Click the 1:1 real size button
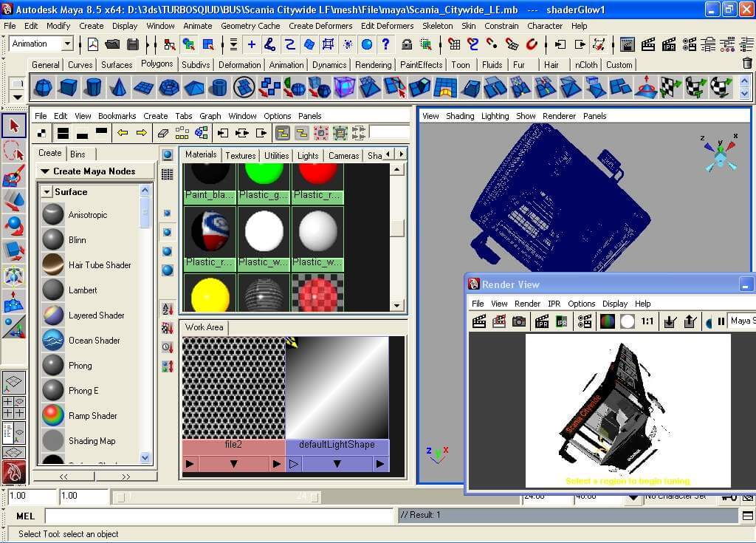Screen dimensions: 756x543 (647, 321)
